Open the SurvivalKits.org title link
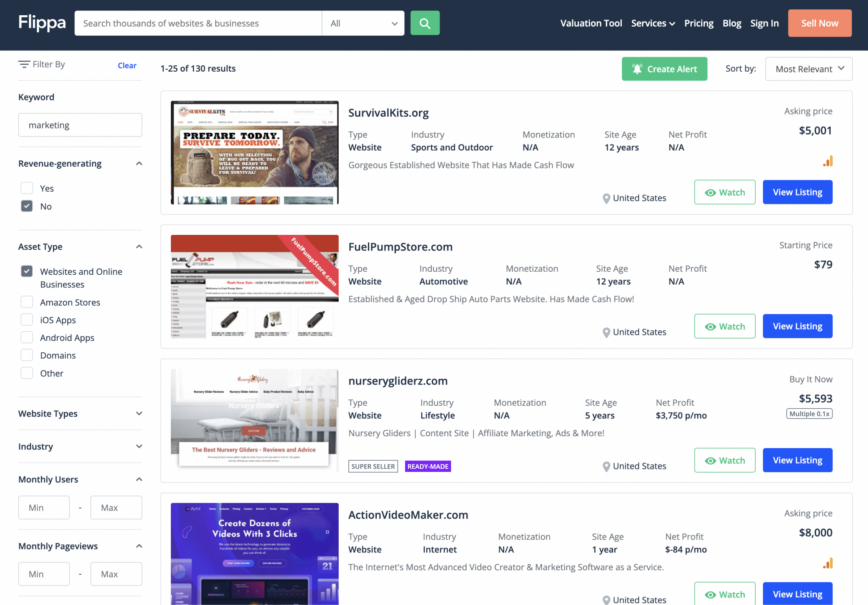The width and height of the screenshot is (868, 605). tap(388, 113)
